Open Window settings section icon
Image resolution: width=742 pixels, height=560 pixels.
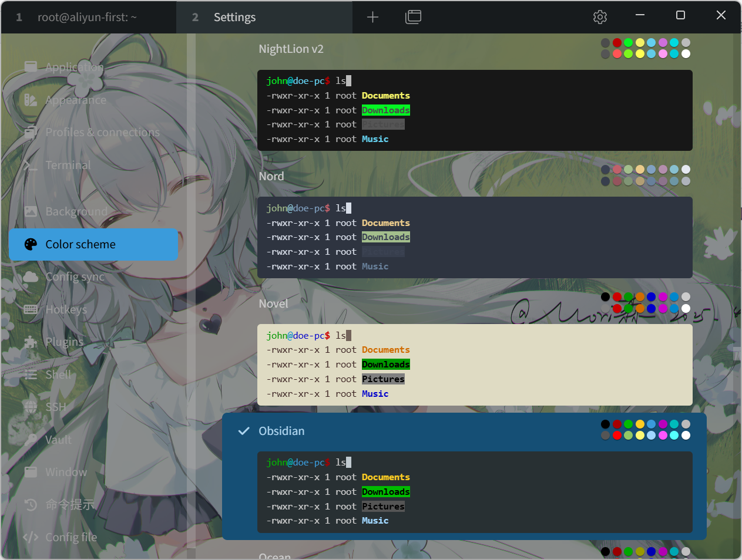tap(31, 472)
